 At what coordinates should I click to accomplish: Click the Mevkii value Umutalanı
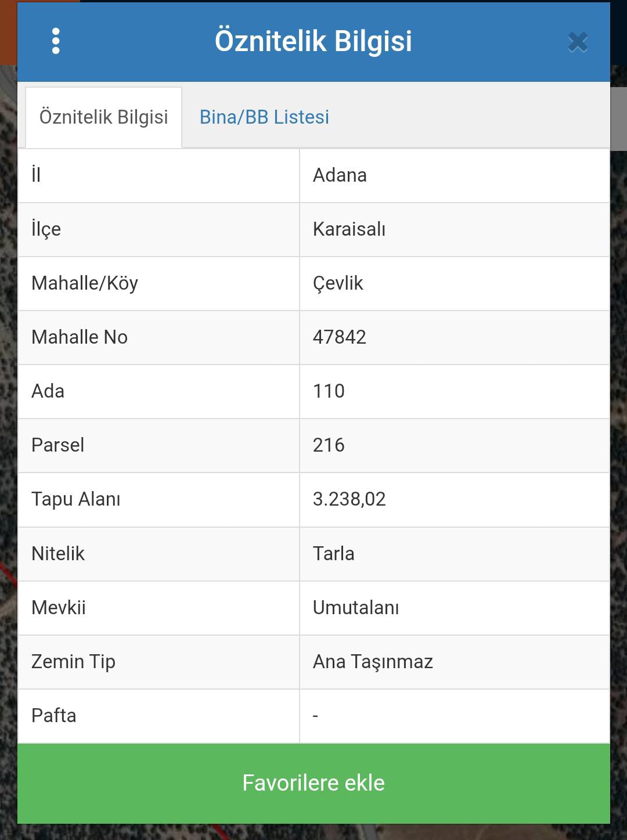[x=355, y=608]
